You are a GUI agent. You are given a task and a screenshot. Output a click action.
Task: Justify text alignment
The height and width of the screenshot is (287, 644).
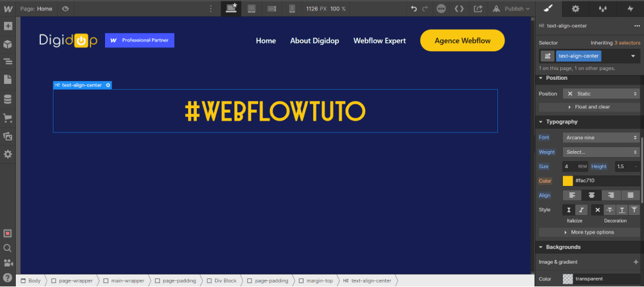click(x=630, y=195)
